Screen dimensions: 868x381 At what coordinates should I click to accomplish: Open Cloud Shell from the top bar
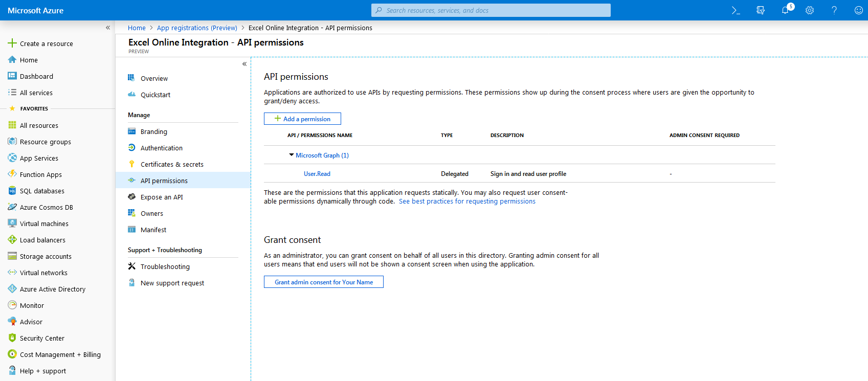[736, 10]
